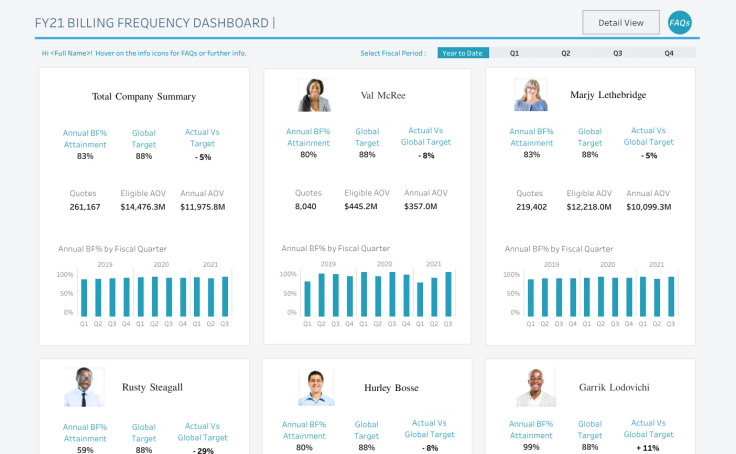
Task: Click Garrik Lodovichi's Annual BF% Attainment label
Action: pyautogui.click(x=531, y=430)
